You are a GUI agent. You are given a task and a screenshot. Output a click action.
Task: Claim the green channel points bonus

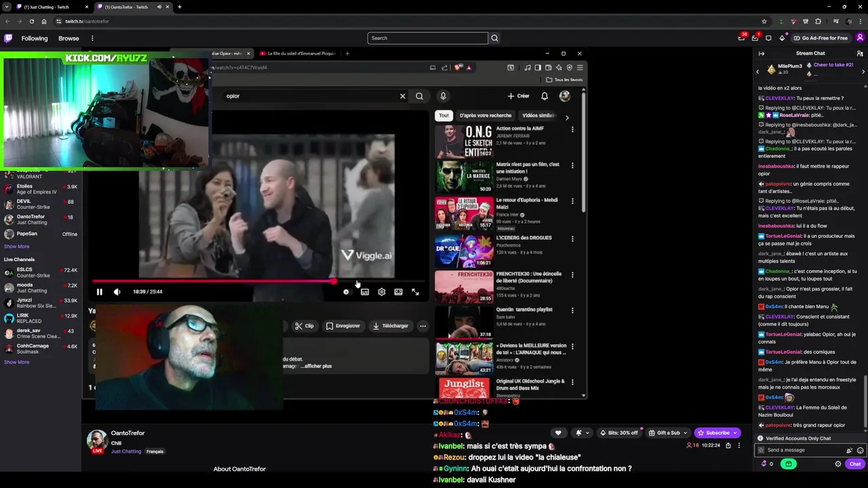point(788,464)
